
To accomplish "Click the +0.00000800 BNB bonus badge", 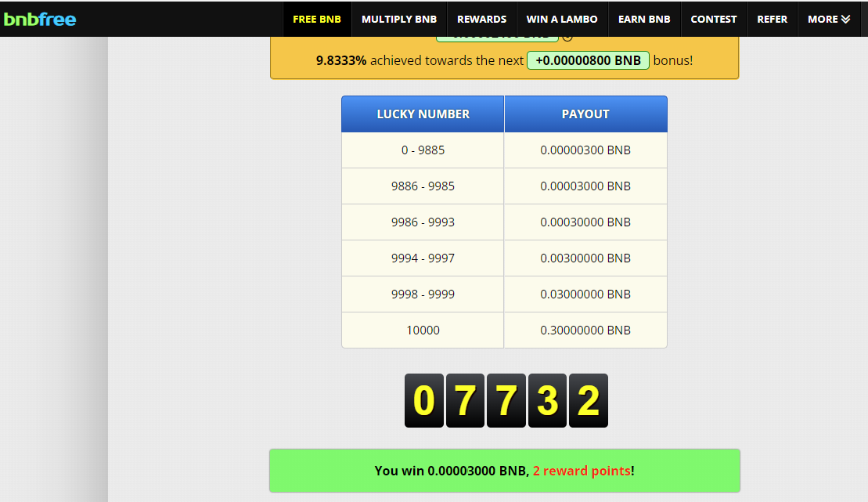I will [x=588, y=60].
